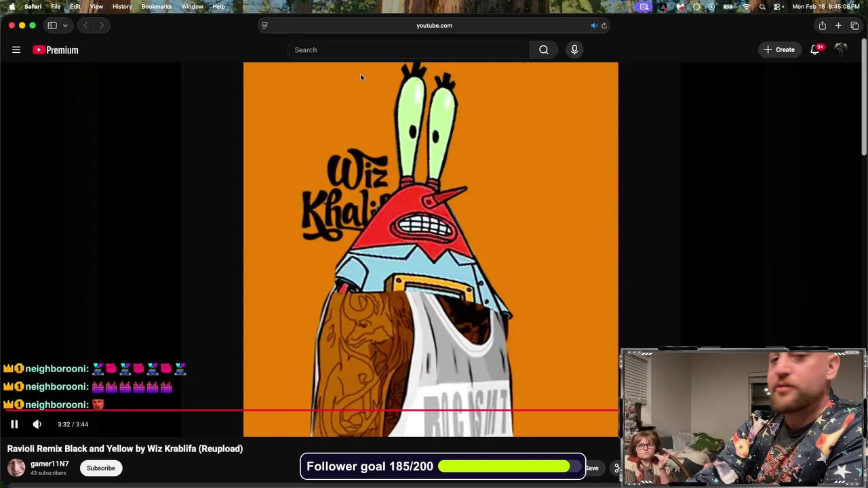This screenshot has width=868, height=488.
Task: Open the Bookmarks menu
Action: coord(157,7)
